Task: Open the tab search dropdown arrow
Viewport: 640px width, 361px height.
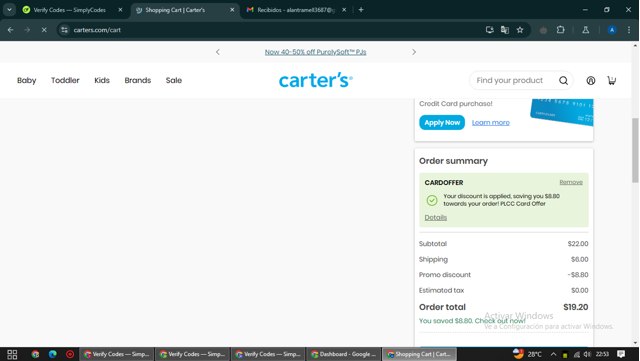Action: click(9, 10)
